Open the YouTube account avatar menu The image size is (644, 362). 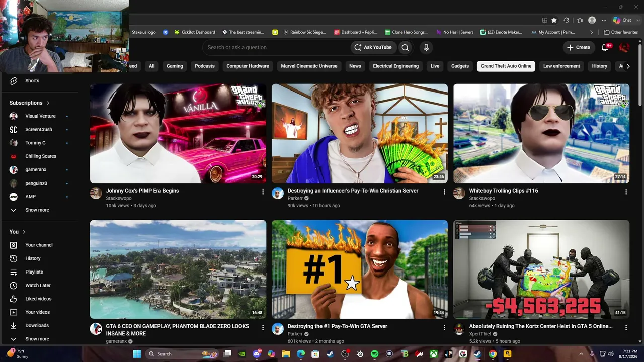pyautogui.click(x=624, y=47)
